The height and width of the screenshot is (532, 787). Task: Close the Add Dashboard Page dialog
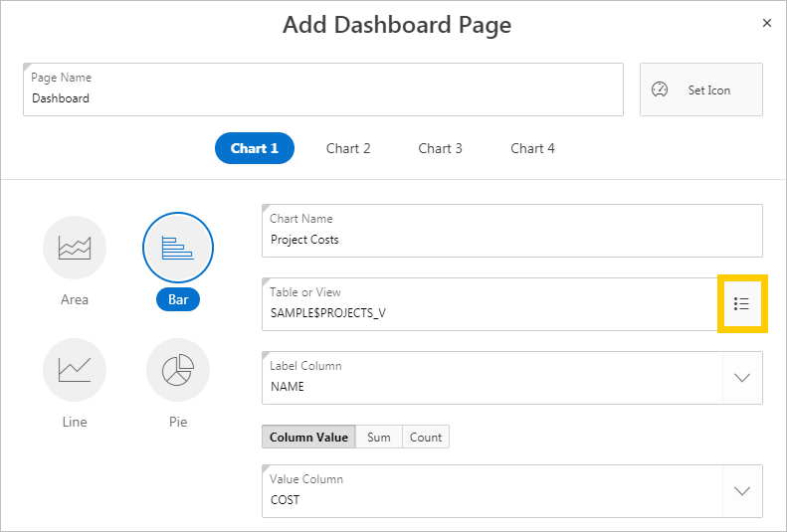coord(766,23)
